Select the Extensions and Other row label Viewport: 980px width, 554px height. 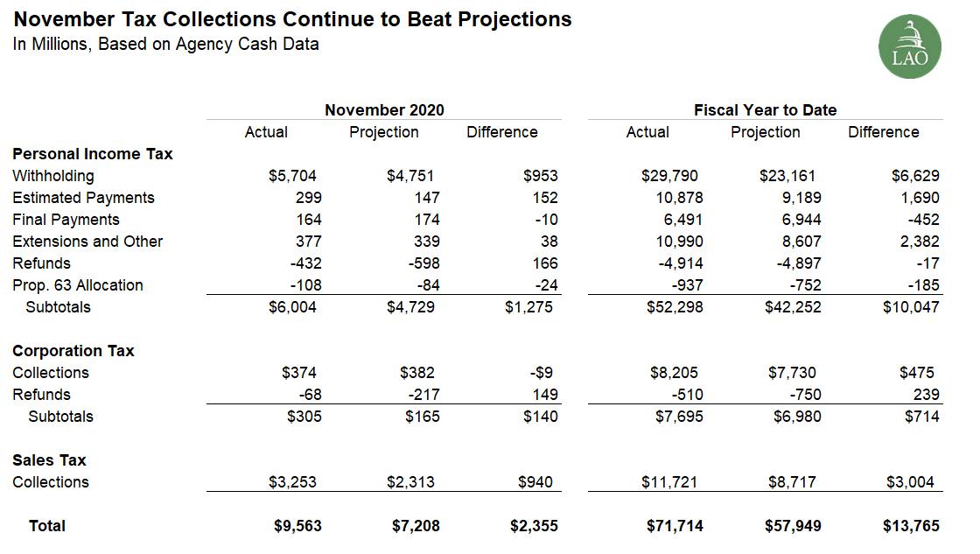coord(87,242)
